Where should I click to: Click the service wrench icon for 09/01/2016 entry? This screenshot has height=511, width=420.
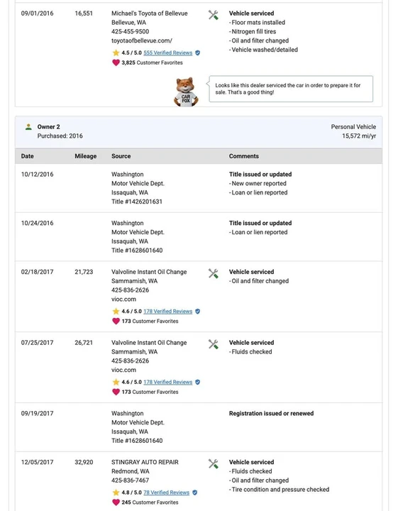[x=213, y=15]
